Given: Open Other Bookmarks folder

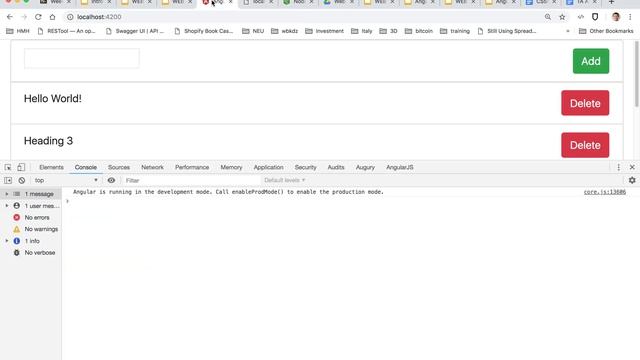Looking at the screenshot, I should click(x=606, y=31).
